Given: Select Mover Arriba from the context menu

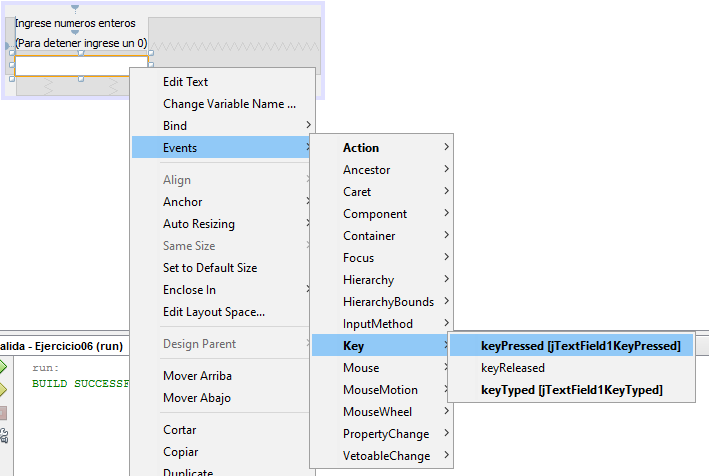Looking at the screenshot, I should [x=197, y=376].
